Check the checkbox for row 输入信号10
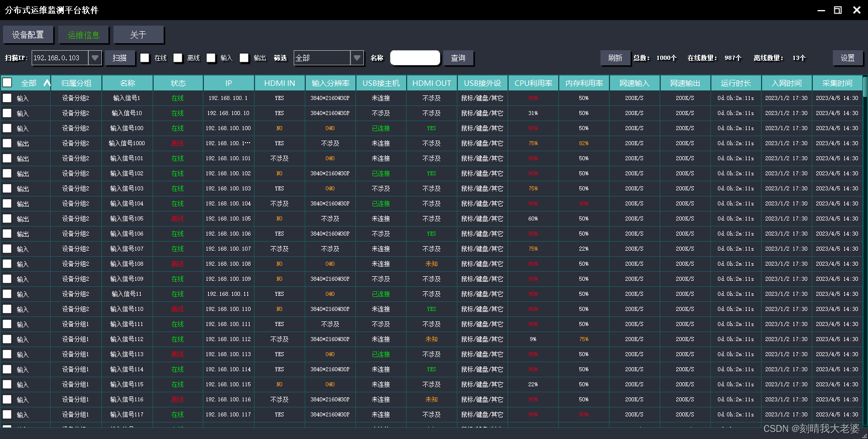The width and height of the screenshot is (868, 439). pos(7,113)
